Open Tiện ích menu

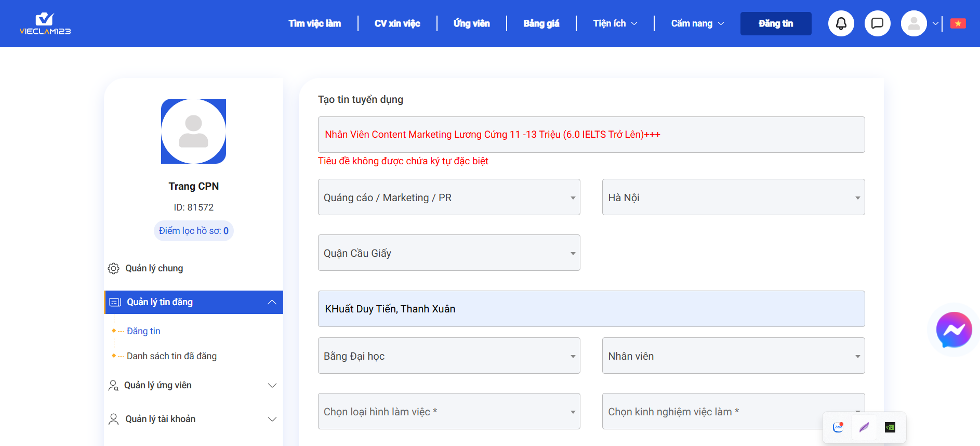615,23
